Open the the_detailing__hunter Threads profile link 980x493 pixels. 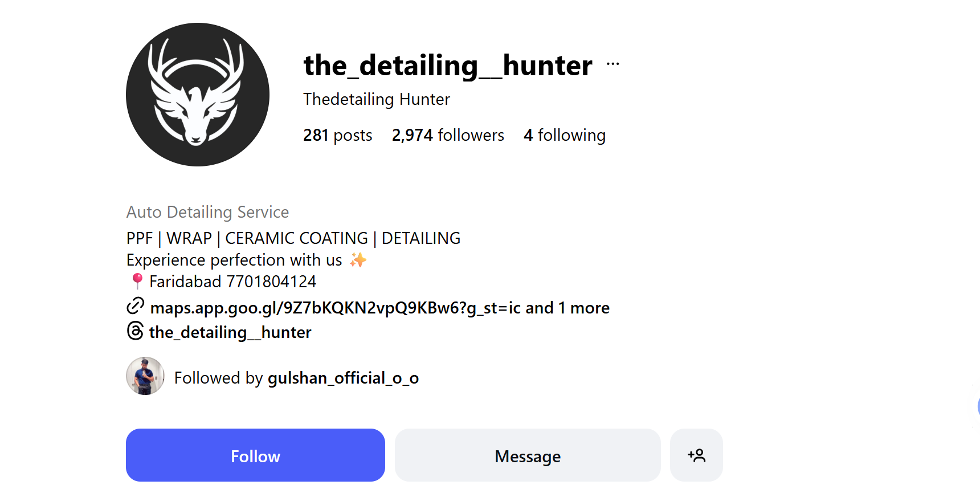(x=230, y=332)
